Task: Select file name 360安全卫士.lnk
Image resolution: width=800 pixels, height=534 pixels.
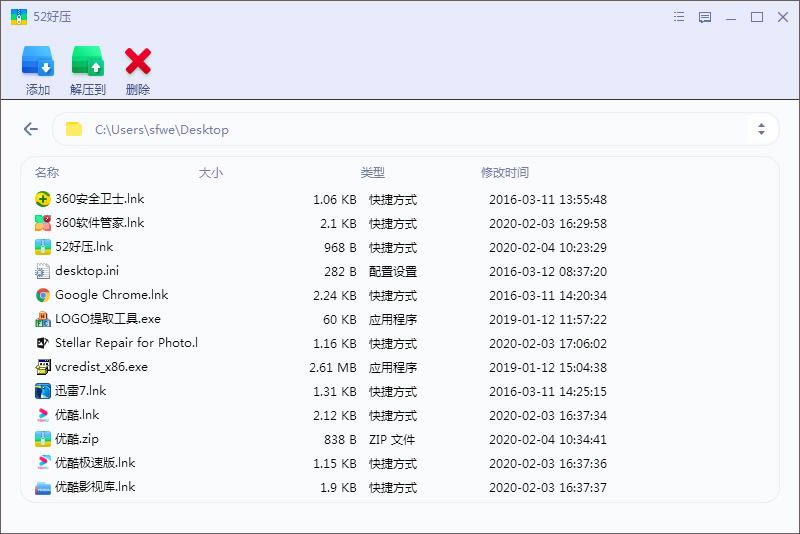Action: [99, 199]
